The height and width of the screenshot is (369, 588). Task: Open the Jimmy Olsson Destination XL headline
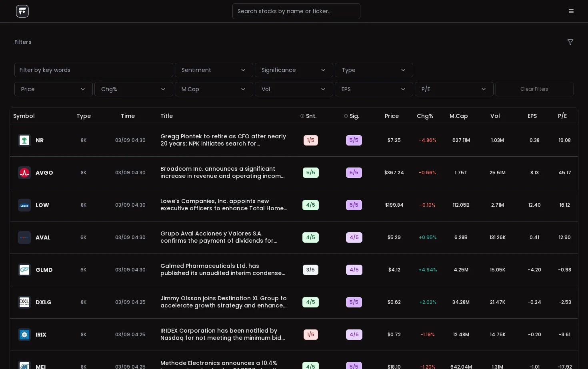(x=224, y=302)
